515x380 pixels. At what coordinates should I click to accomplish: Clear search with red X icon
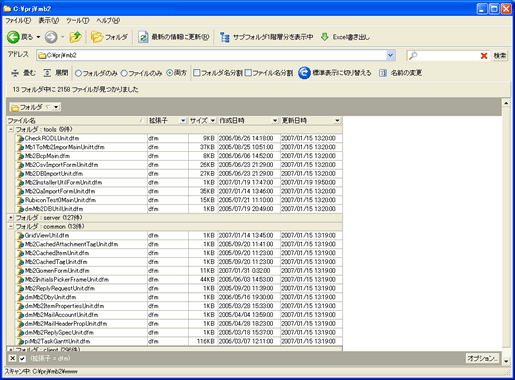tap(484, 56)
